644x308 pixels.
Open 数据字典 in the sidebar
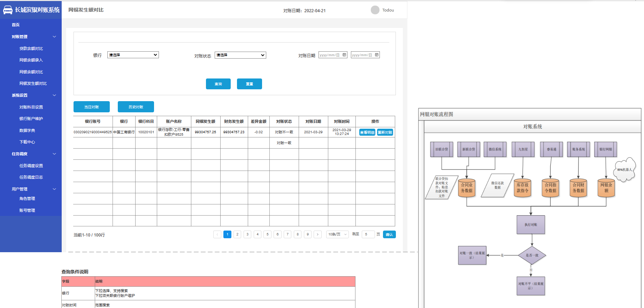coord(27,130)
